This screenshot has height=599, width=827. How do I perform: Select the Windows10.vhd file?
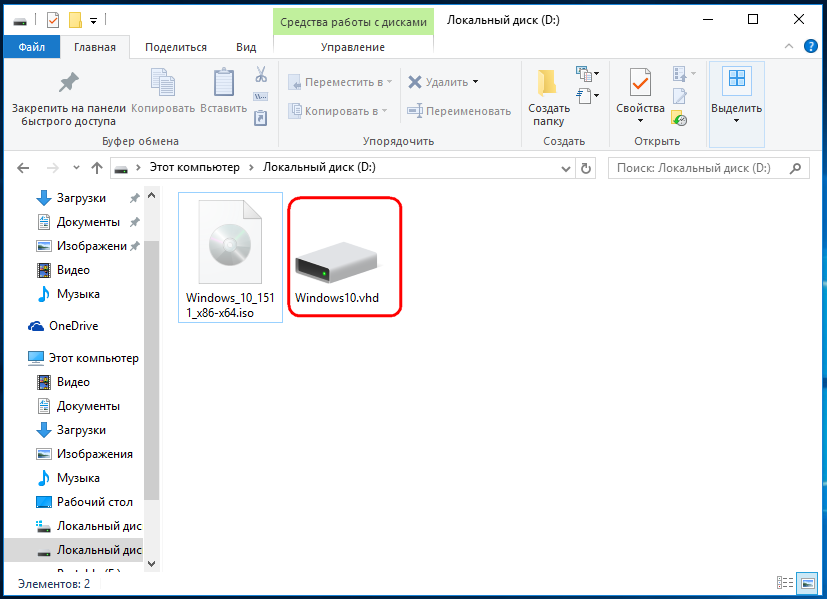[x=337, y=257]
